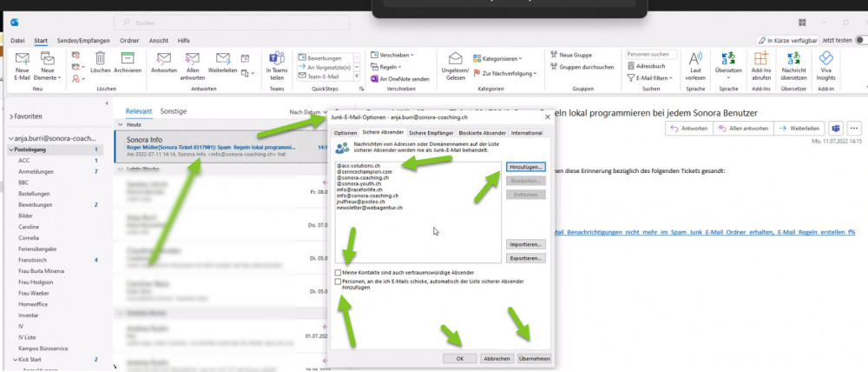The image size is (868, 372).
Task: Forward the mail with the Weiterleiten ribbon icon
Action: click(222, 63)
